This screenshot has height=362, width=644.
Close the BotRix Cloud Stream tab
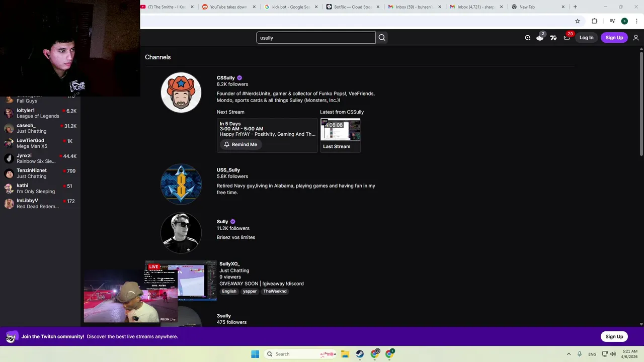(x=377, y=7)
